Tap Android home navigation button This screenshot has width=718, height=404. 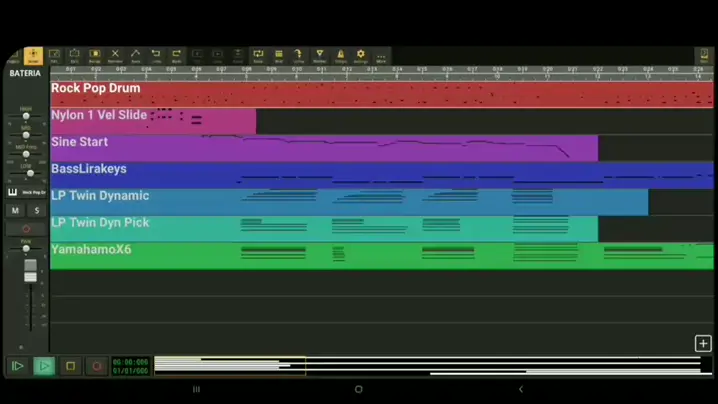[x=359, y=389]
